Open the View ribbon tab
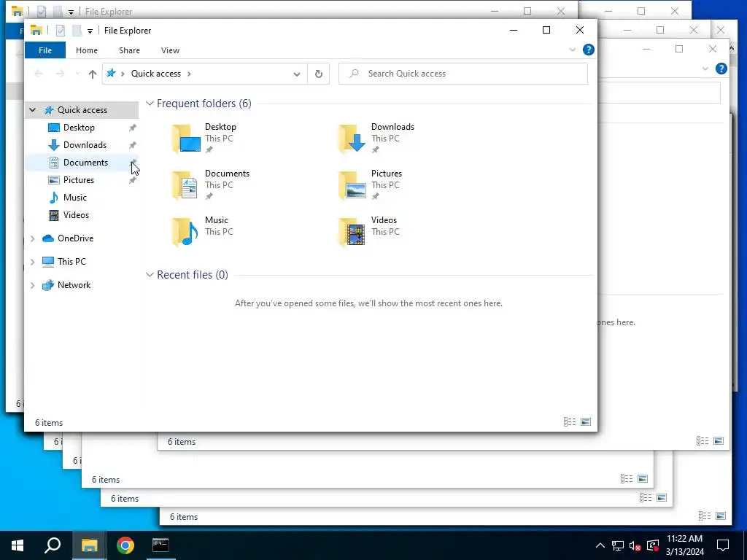 click(170, 50)
